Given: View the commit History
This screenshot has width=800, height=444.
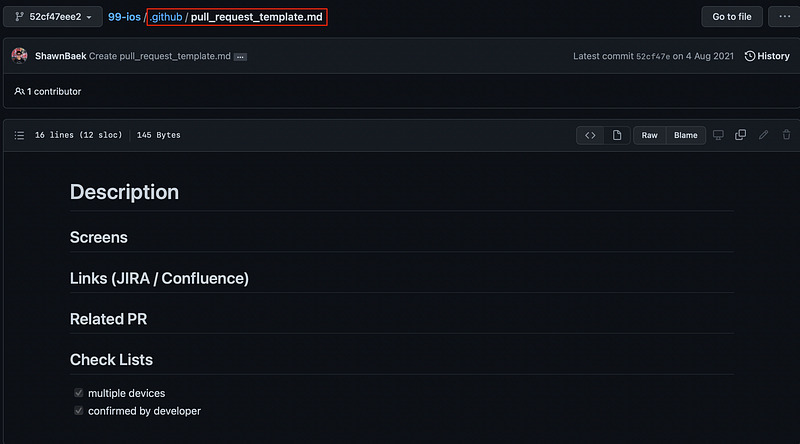Looking at the screenshot, I should (x=767, y=56).
